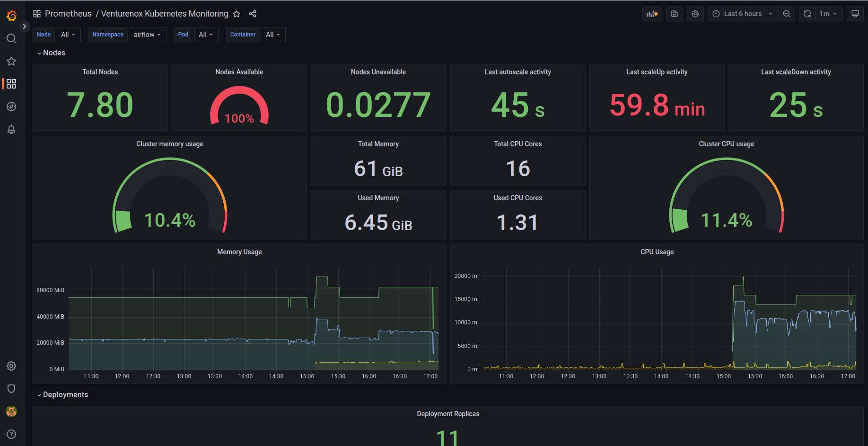Open Last scaleDown activity panel menu
The width and height of the screenshot is (868, 446).
pyautogui.click(x=796, y=72)
